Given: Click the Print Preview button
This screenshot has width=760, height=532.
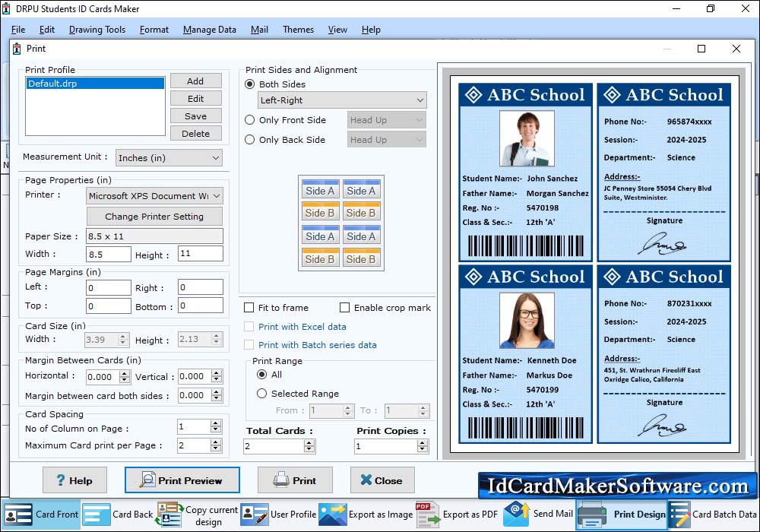Looking at the screenshot, I should [182, 480].
